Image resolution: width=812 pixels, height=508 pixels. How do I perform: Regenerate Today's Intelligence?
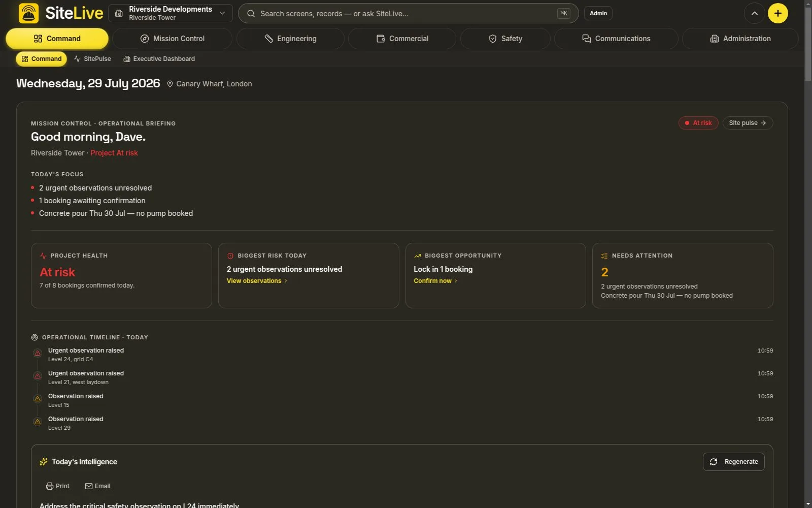pos(734,462)
